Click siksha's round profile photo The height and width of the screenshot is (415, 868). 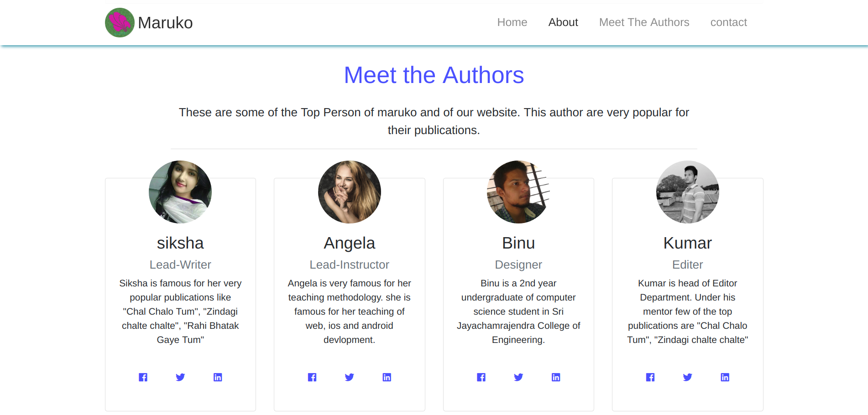180,192
